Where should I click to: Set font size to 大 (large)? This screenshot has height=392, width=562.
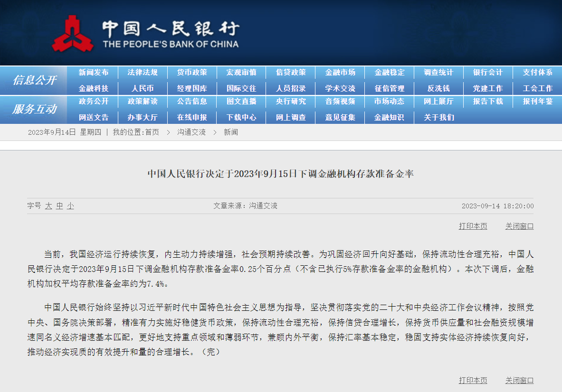pyautogui.click(x=49, y=206)
